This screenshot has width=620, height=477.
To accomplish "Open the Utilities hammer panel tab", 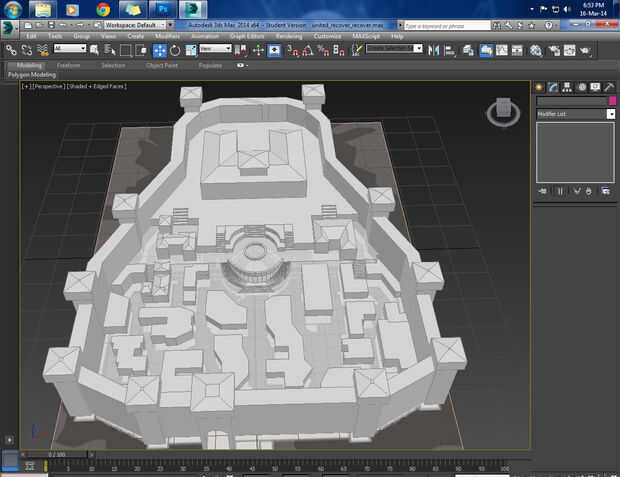I will click(608, 87).
